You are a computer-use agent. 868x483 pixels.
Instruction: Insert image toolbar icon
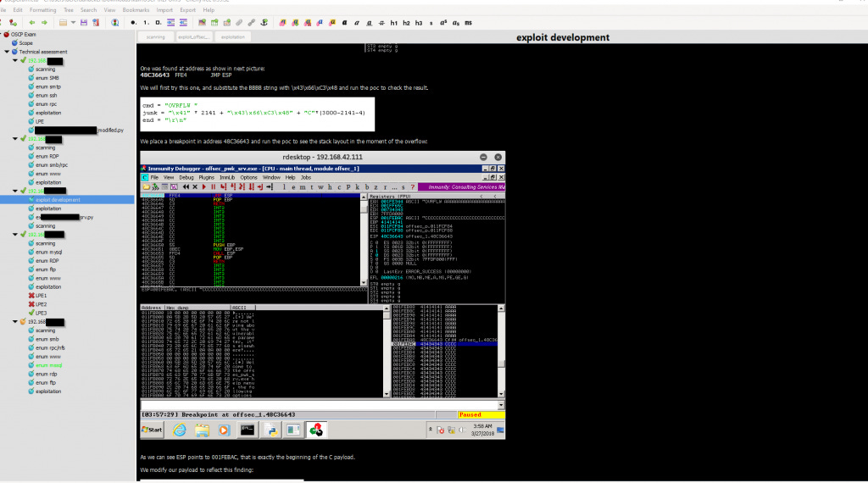pos(202,23)
